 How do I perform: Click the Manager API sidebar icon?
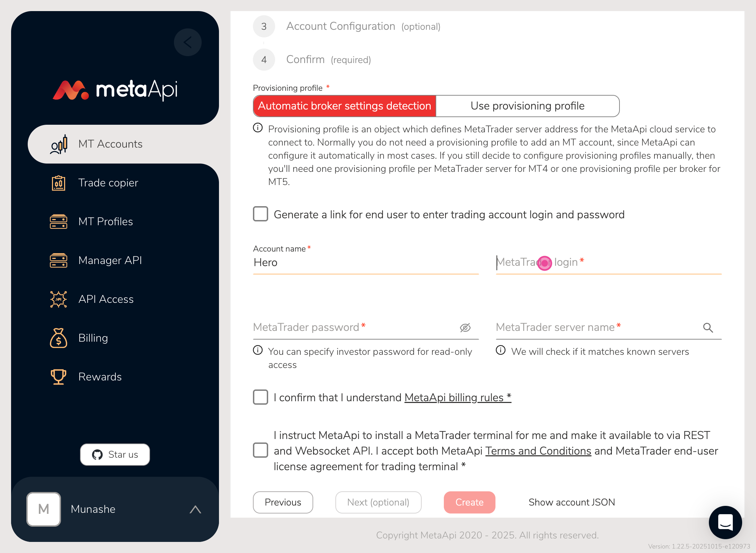[59, 261]
